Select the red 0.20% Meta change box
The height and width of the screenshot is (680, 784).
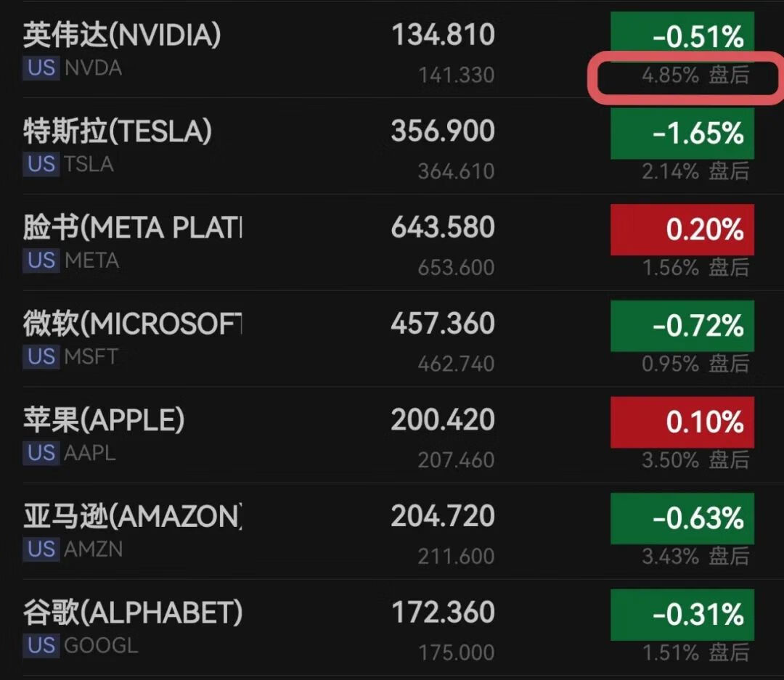682,229
